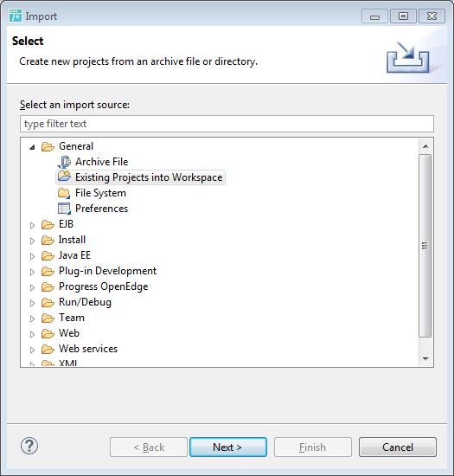Click the Existing Projects into Workspace icon

coord(64,177)
